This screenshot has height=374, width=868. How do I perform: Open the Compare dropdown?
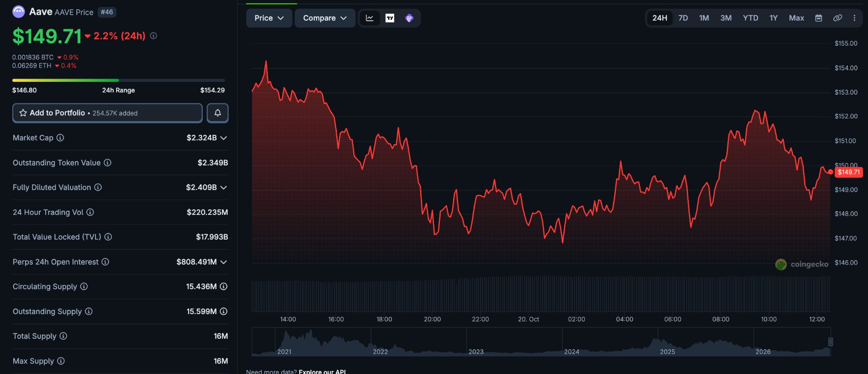click(x=325, y=18)
